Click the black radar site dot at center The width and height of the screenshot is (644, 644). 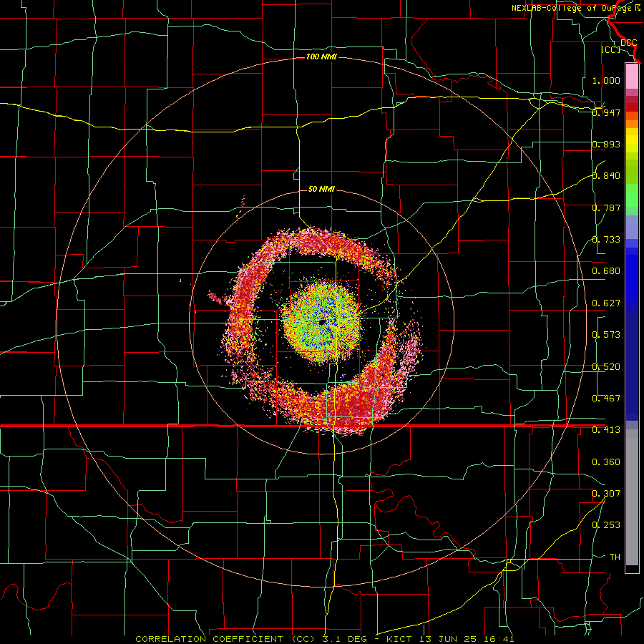tap(323, 322)
